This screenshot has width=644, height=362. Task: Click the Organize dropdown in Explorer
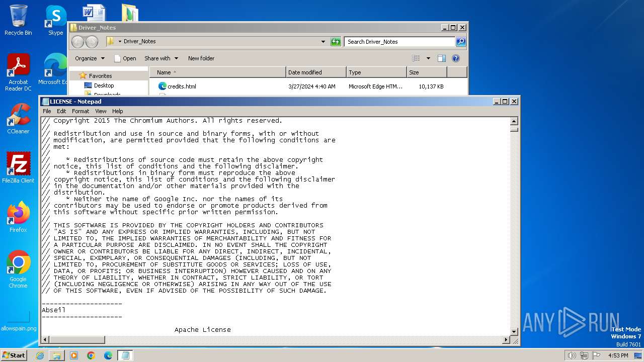coord(90,58)
